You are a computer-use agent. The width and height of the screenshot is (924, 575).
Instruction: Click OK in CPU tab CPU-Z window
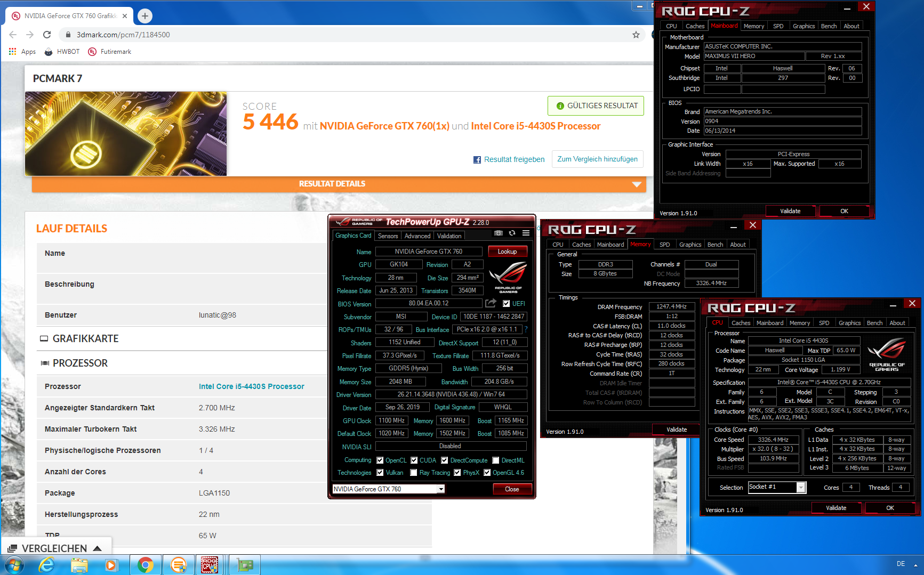(x=889, y=508)
